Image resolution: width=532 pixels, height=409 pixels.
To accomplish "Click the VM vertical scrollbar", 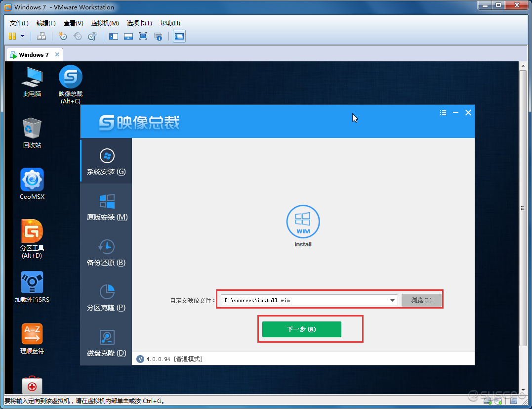I will [x=523, y=208].
